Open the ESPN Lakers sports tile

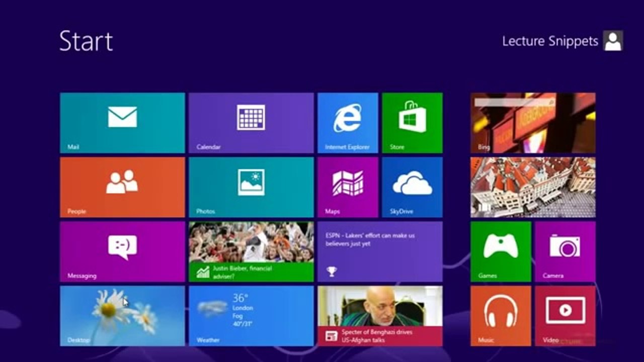tap(380, 251)
